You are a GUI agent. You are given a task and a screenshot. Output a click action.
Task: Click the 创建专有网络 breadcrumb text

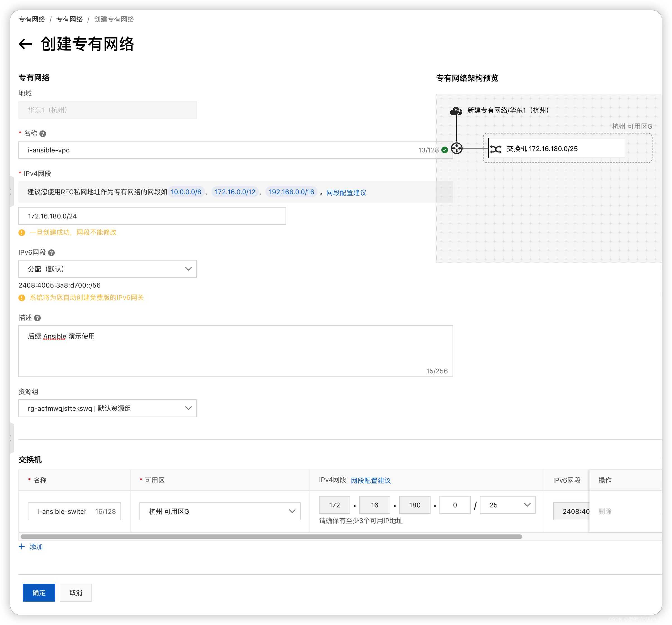tap(114, 19)
